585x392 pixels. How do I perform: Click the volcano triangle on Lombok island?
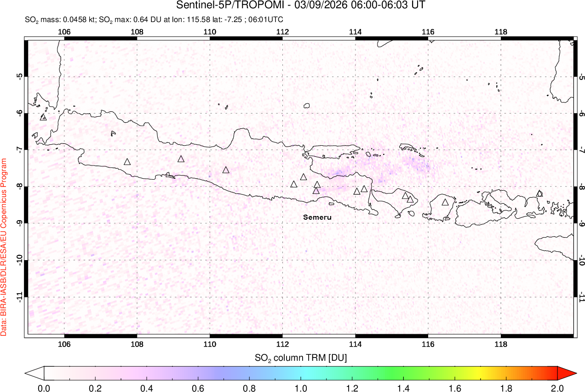point(445,202)
